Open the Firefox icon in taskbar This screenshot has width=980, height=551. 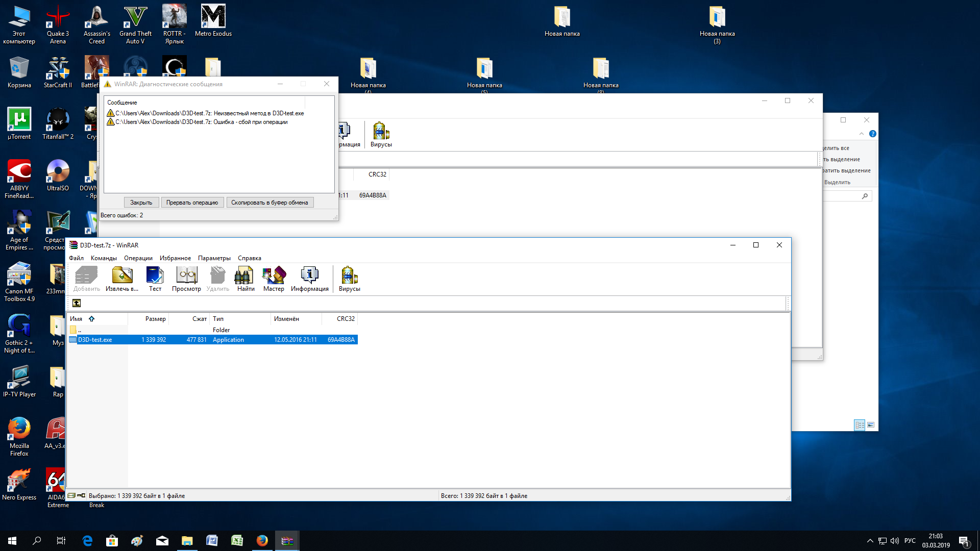click(x=262, y=541)
